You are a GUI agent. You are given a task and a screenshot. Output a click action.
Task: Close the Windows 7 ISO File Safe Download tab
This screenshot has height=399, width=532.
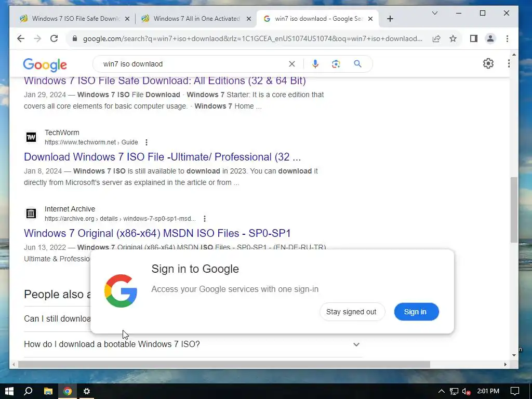(x=127, y=19)
